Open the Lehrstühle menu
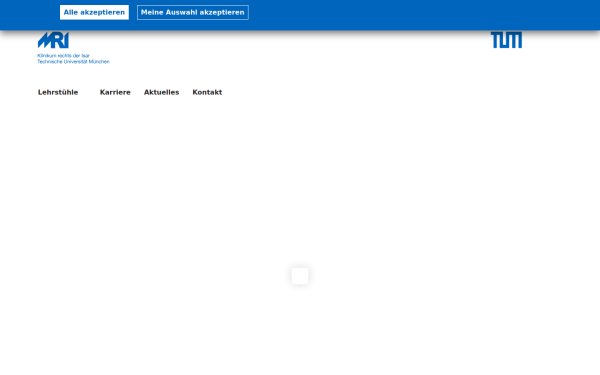This screenshot has height=375, width=600. (x=58, y=92)
